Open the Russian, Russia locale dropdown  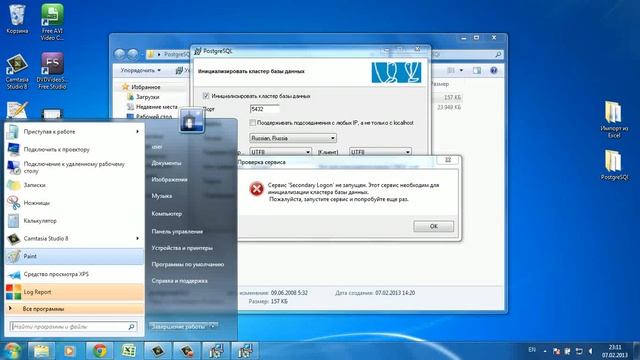click(x=293, y=138)
